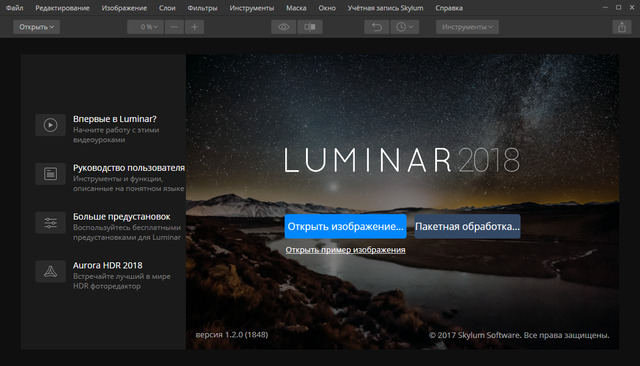The height and width of the screenshot is (366, 640).
Task: Open the File menu (Файл)
Action: [x=15, y=8]
